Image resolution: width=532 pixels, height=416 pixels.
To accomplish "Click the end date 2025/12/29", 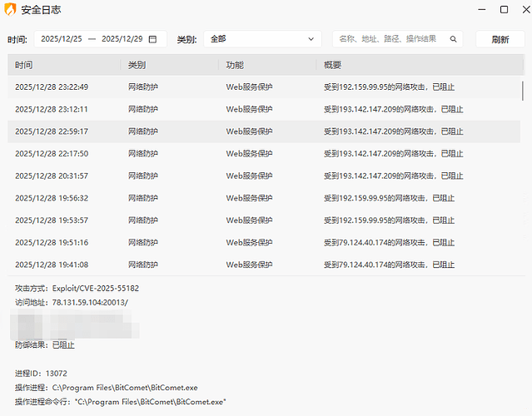I will coord(122,39).
